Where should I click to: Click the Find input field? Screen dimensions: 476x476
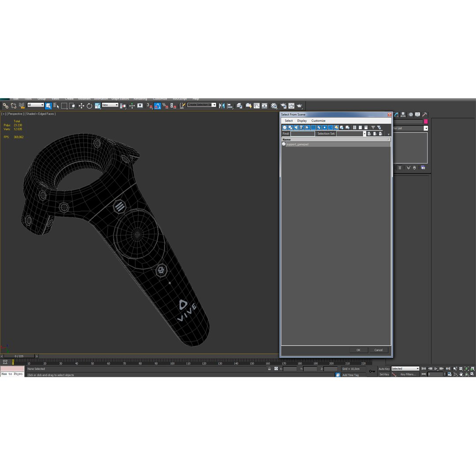[303, 134]
